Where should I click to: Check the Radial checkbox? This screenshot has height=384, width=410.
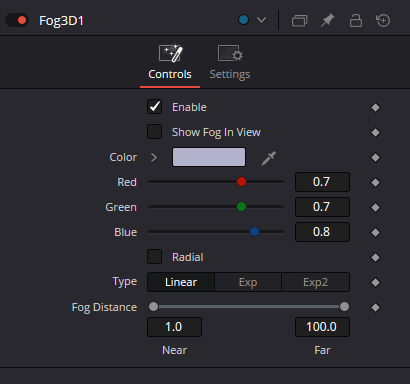click(154, 257)
